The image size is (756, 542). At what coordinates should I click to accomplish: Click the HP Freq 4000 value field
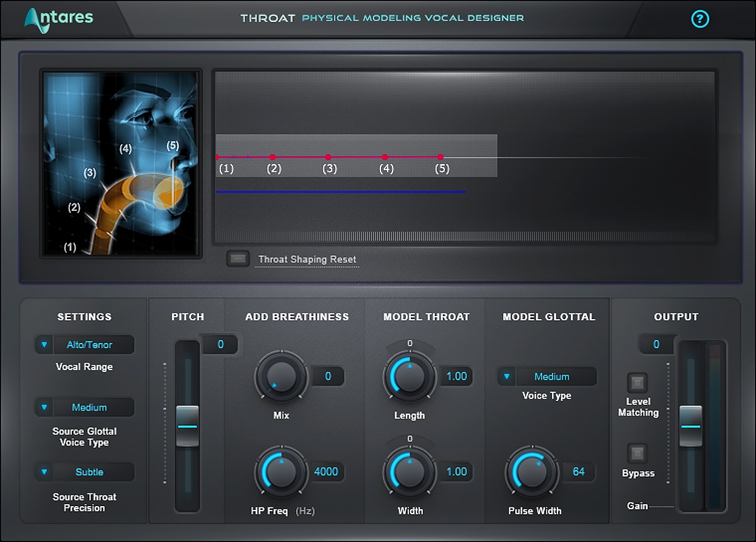point(326,471)
